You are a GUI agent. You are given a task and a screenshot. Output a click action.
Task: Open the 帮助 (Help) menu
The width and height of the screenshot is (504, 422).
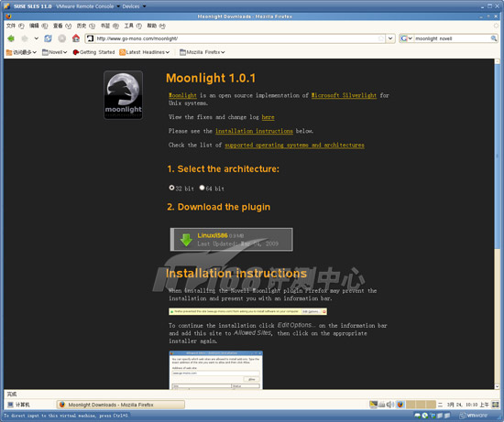pyautogui.click(x=156, y=26)
